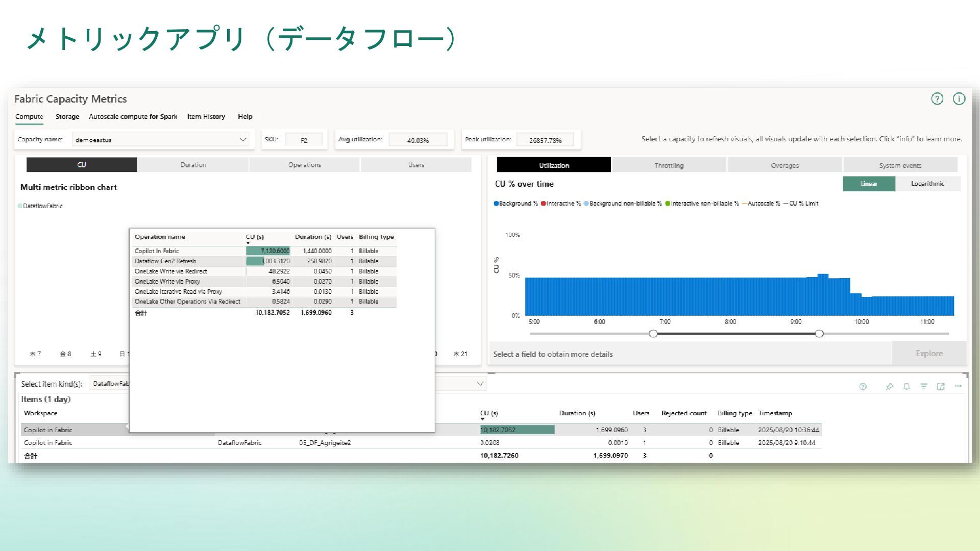Viewport: 980px width, 551px height.
Task: Open the help question-mark icon at top right
Action: pyautogui.click(x=937, y=99)
